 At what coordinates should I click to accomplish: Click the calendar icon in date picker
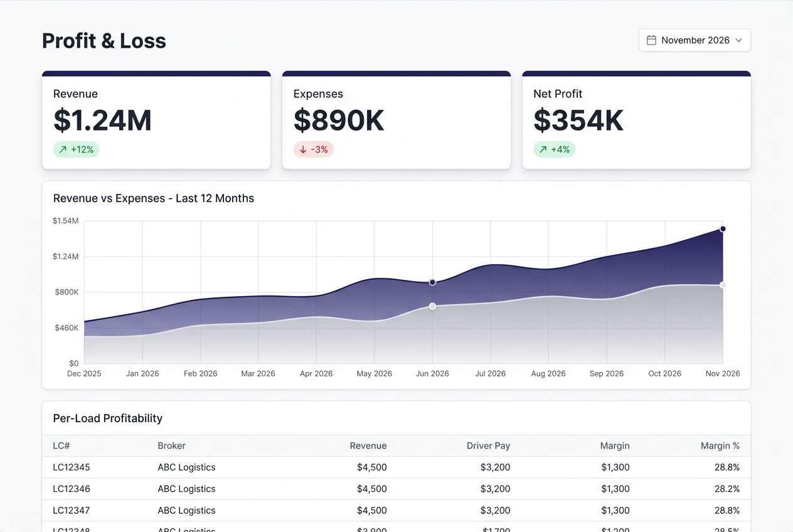click(651, 40)
